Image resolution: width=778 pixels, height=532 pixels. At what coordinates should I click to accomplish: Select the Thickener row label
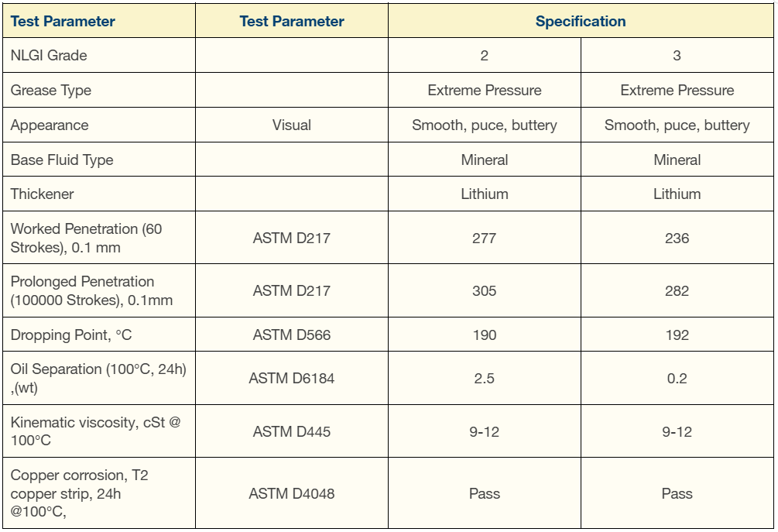[x=42, y=194]
